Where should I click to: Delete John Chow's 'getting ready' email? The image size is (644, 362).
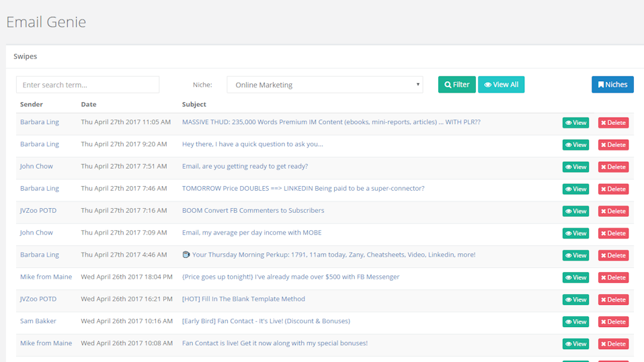[613, 167]
